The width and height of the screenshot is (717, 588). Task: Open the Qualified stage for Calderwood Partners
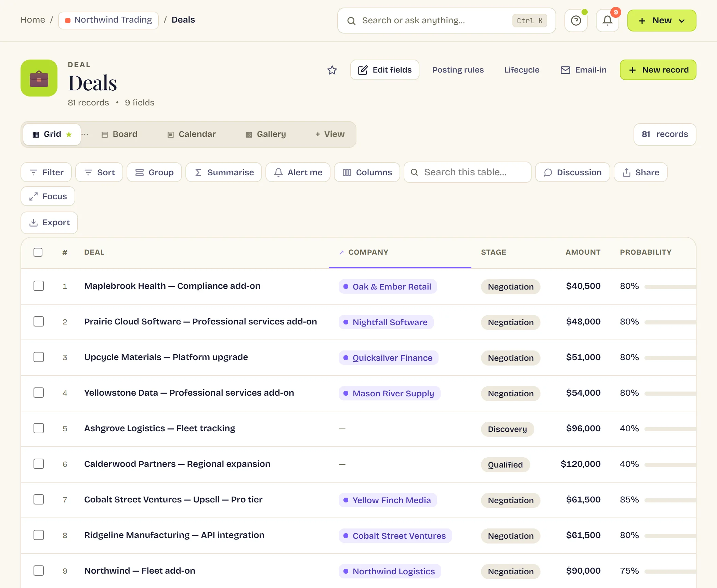tap(505, 465)
